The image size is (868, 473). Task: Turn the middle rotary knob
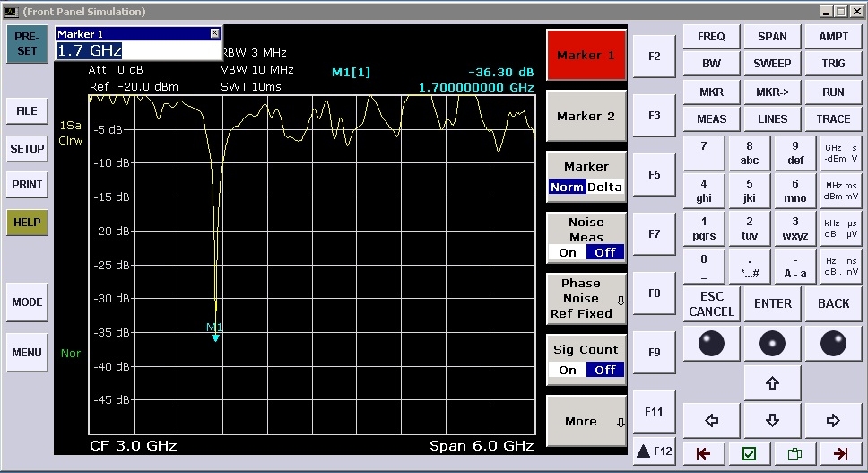click(772, 344)
